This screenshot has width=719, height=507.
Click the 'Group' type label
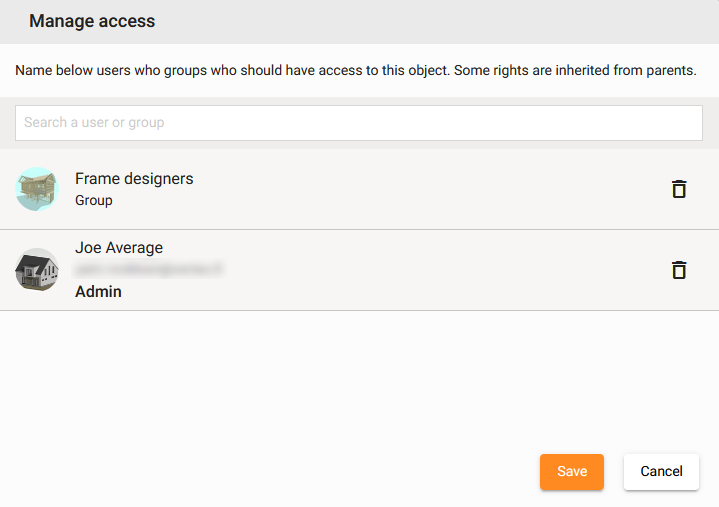(94, 201)
